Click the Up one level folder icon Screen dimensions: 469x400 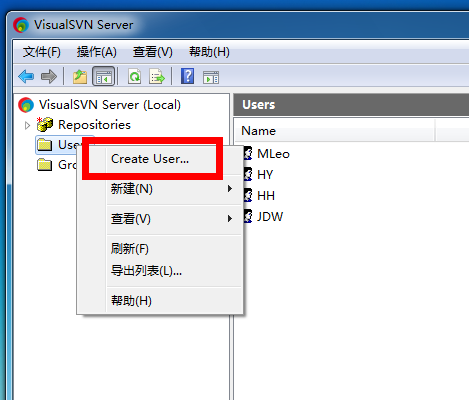80,77
